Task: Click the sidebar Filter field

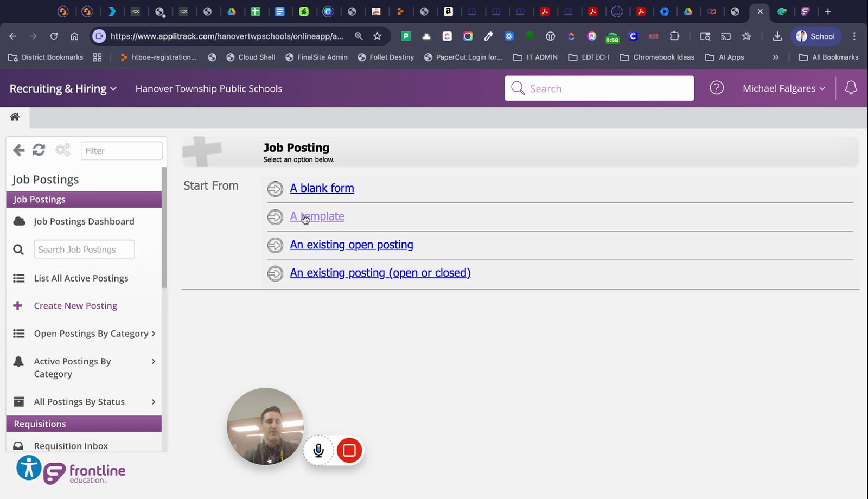Action: [122, 151]
